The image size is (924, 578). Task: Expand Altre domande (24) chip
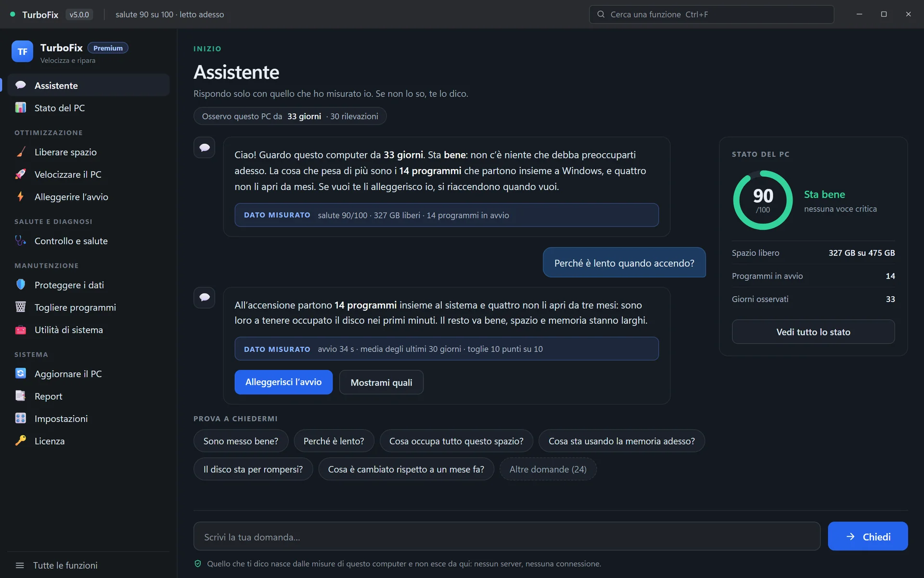click(548, 469)
